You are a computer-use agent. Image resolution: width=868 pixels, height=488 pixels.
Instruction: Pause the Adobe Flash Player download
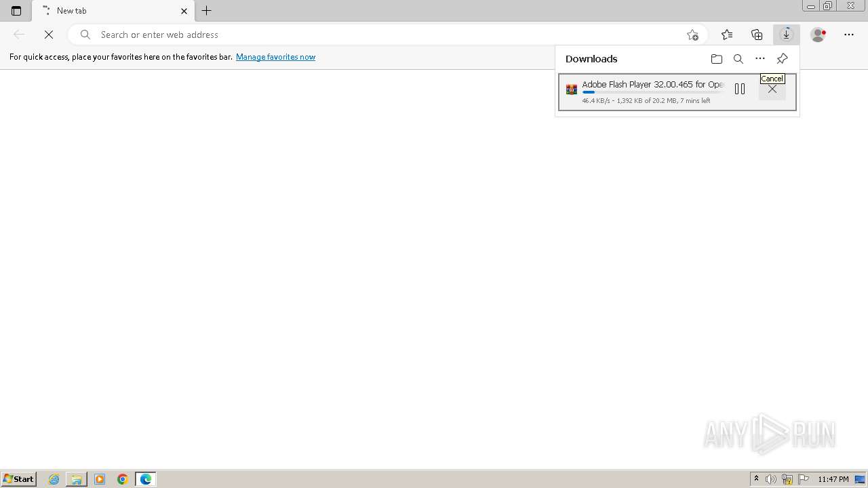740,89
